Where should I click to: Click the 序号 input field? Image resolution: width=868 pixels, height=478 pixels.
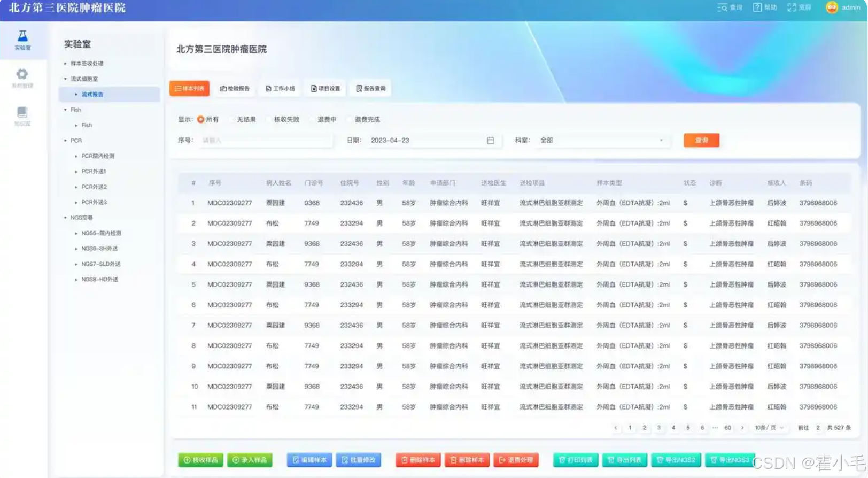265,140
